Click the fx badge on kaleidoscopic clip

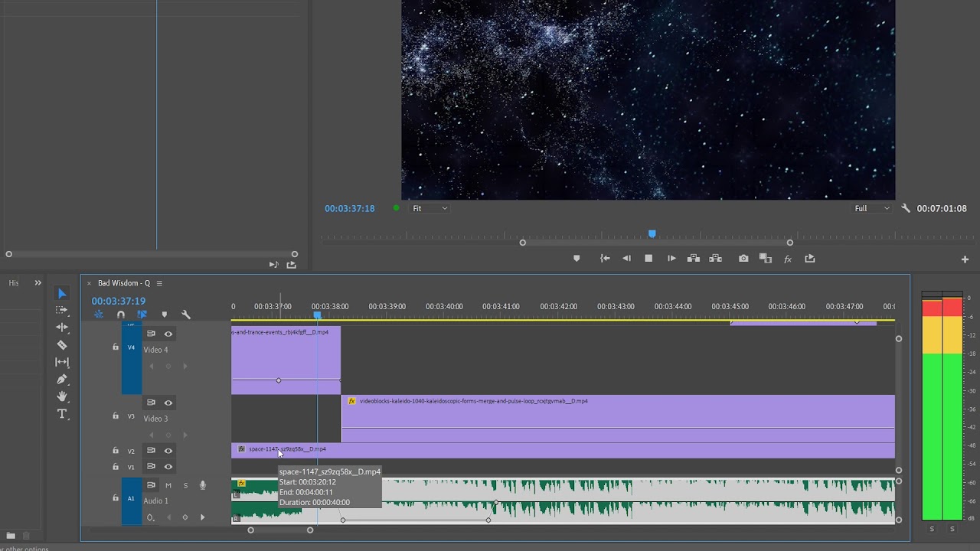[351, 401]
